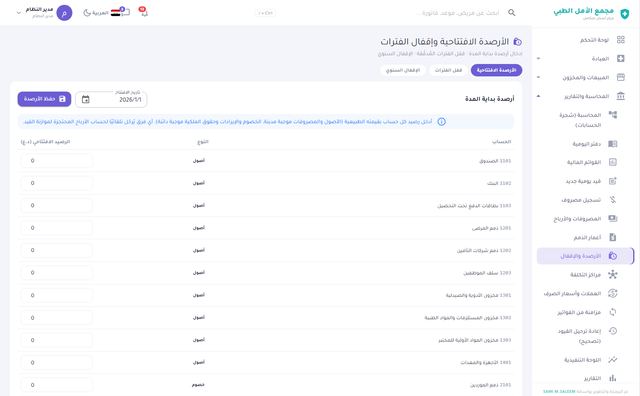The height and width of the screenshot is (396, 640).
Task: Click account name 1203 سلف الموظفين
Action: click(487, 273)
